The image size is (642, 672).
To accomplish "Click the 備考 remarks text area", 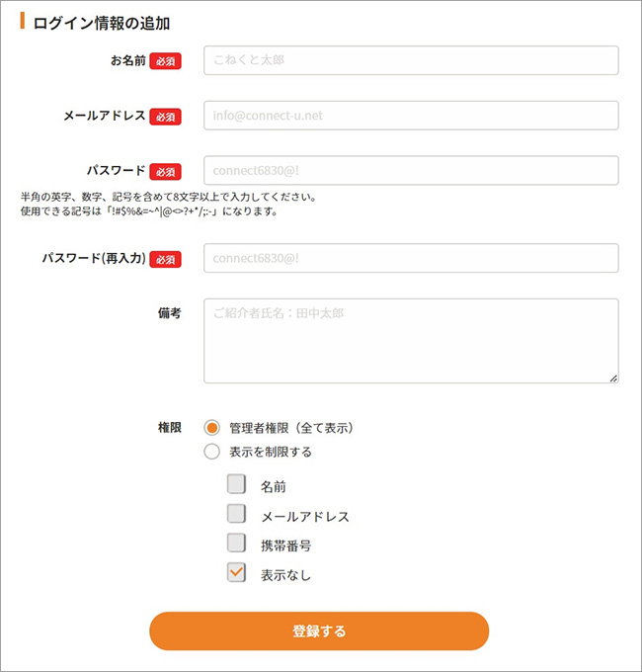I will coord(411,340).
